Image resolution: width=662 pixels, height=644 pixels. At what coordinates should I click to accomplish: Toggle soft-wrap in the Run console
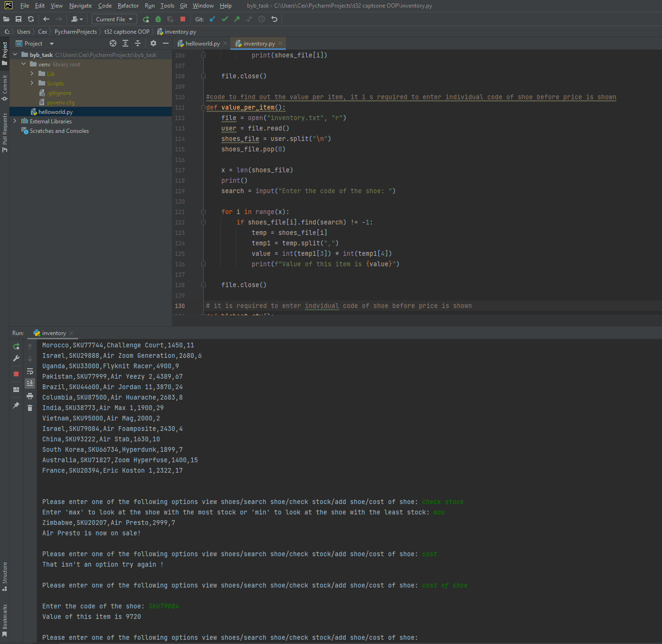tap(30, 371)
